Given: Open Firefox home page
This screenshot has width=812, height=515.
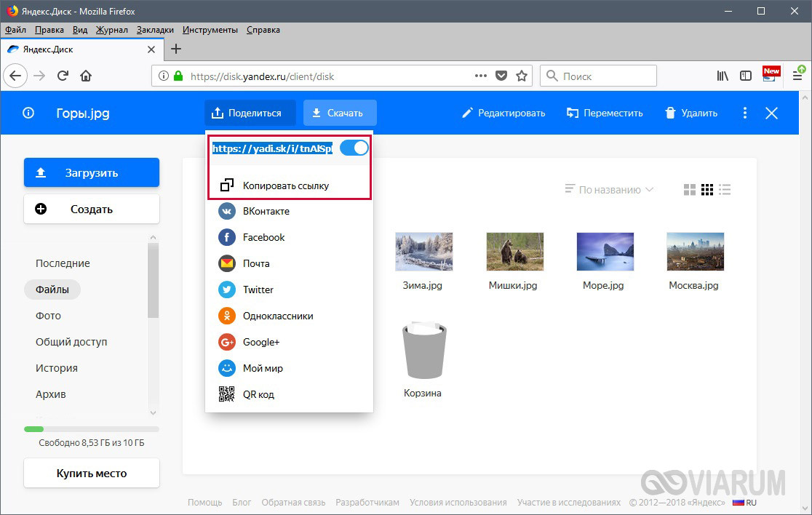Looking at the screenshot, I should coord(86,76).
